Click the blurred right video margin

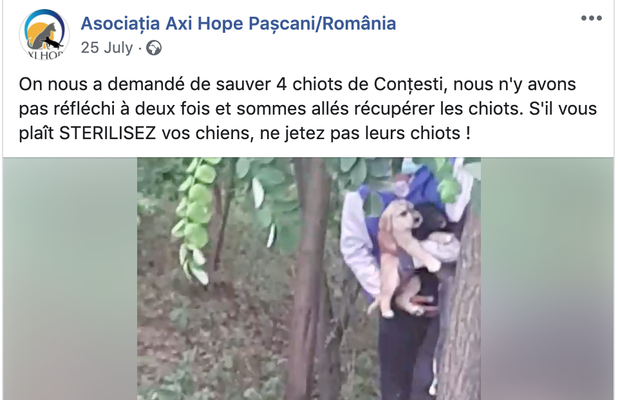547,279
